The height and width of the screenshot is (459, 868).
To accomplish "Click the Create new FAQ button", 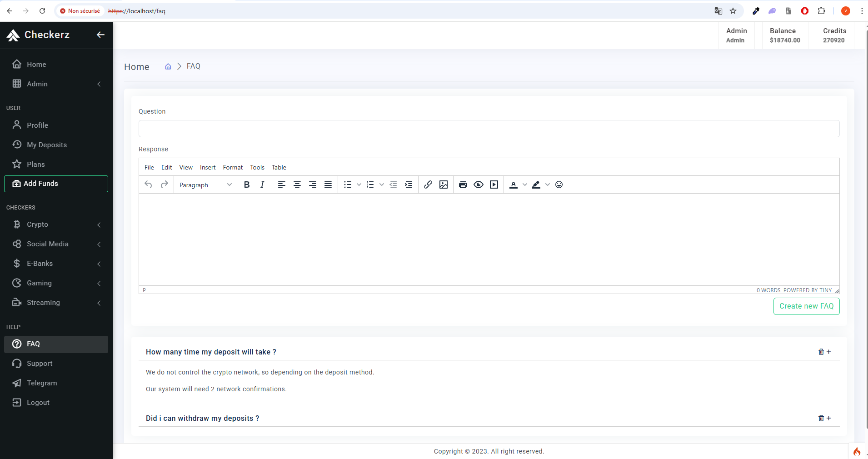I will (x=807, y=306).
